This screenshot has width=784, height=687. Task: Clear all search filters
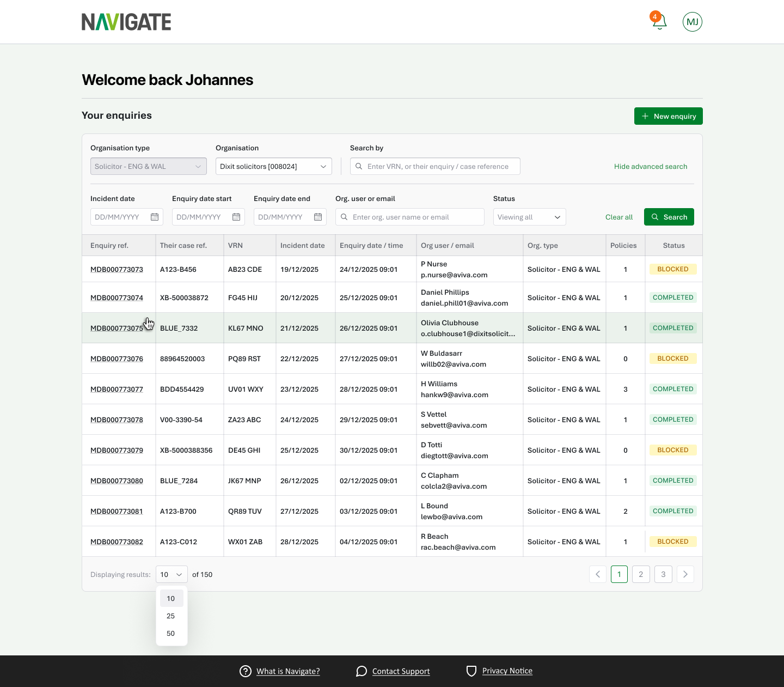[619, 217]
